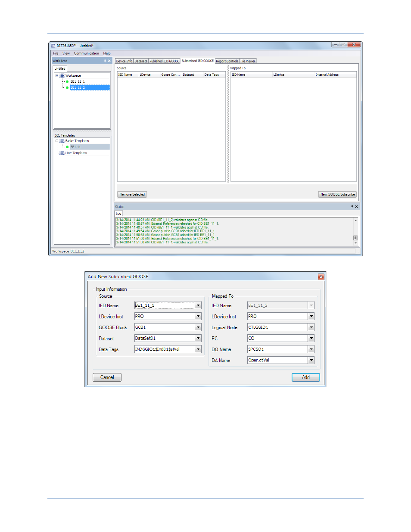Click the Basler Templates node icon
Screen dimensions: 411x532
point(62,141)
